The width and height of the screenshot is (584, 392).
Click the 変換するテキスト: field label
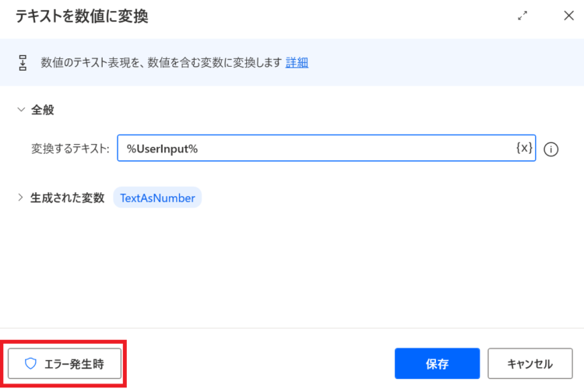[70, 149]
